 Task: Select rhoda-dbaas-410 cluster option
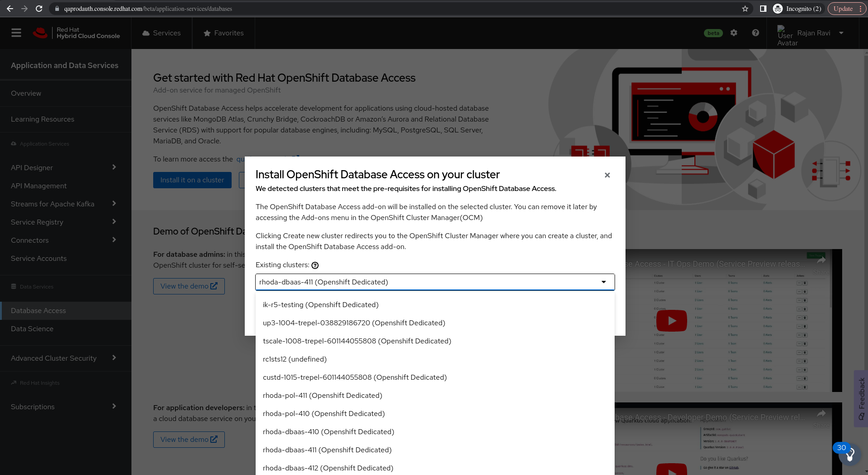435,432
